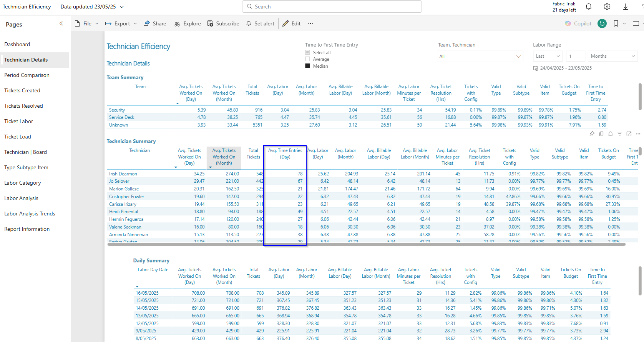
Task: Set alert bell on Technician Summary visual
Action: click(611, 134)
